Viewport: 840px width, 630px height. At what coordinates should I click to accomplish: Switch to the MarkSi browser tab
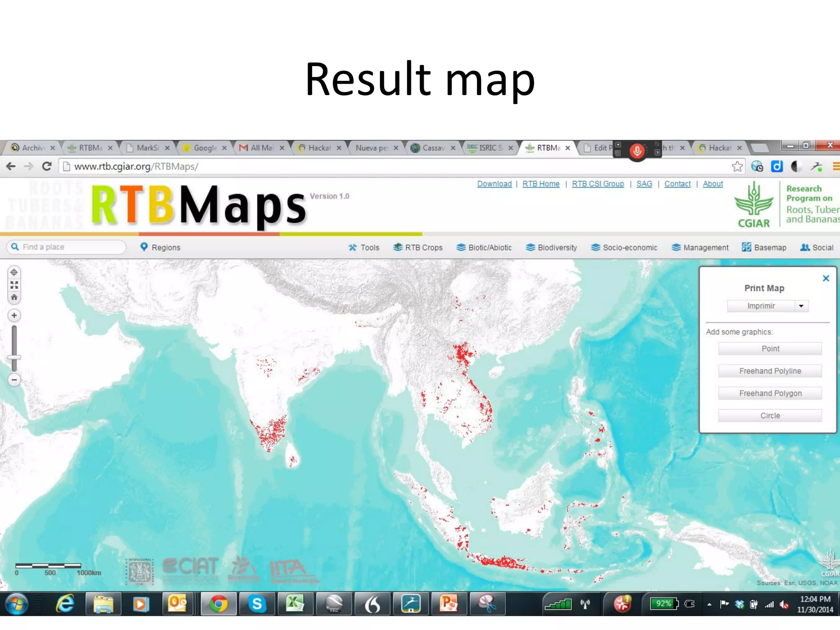click(147, 148)
